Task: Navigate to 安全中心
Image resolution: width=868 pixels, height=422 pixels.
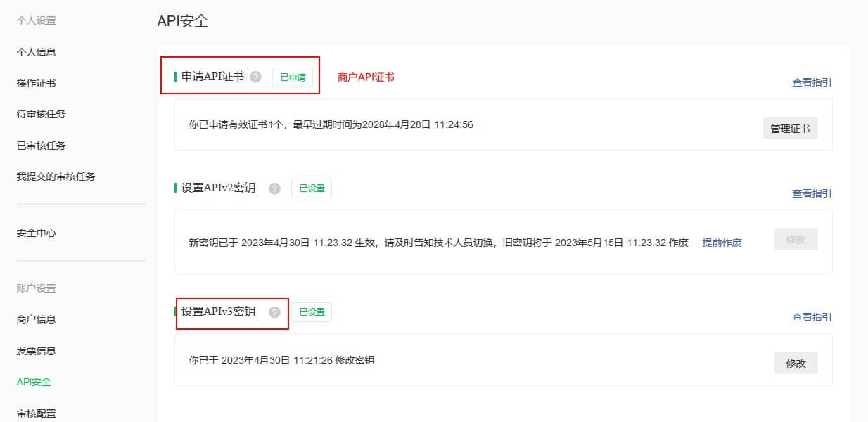Action: pyautogui.click(x=36, y=233)
